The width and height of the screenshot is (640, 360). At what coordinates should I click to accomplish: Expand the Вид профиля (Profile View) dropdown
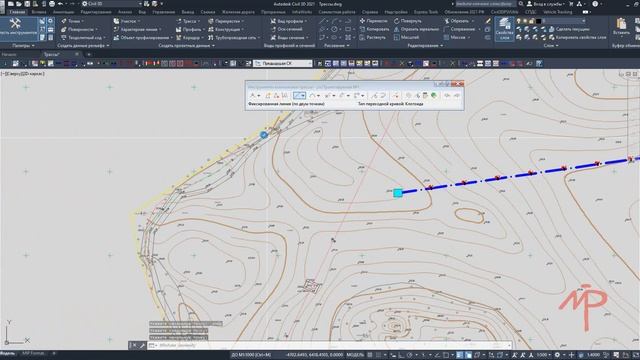306,21
